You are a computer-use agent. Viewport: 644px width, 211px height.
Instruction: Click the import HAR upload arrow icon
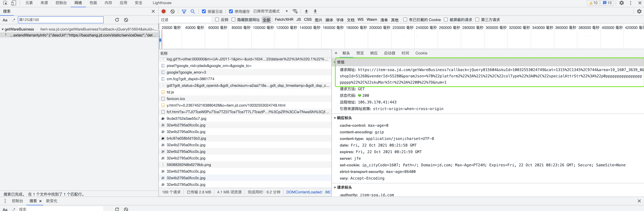coord(306,11)
